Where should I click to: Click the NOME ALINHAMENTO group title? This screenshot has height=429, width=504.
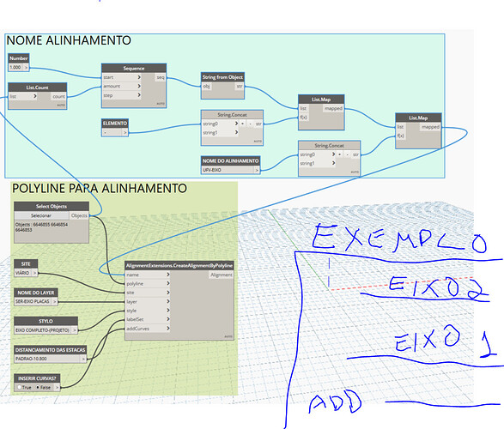(x=69, y=40)
